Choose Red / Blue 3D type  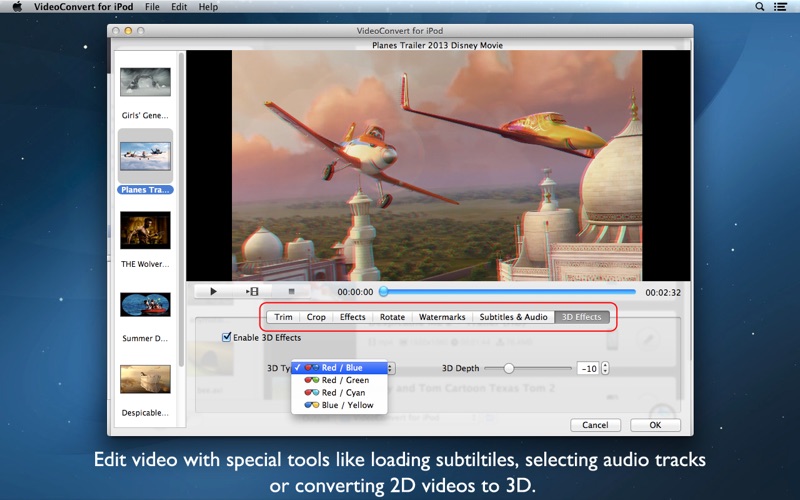coord(339,367)
